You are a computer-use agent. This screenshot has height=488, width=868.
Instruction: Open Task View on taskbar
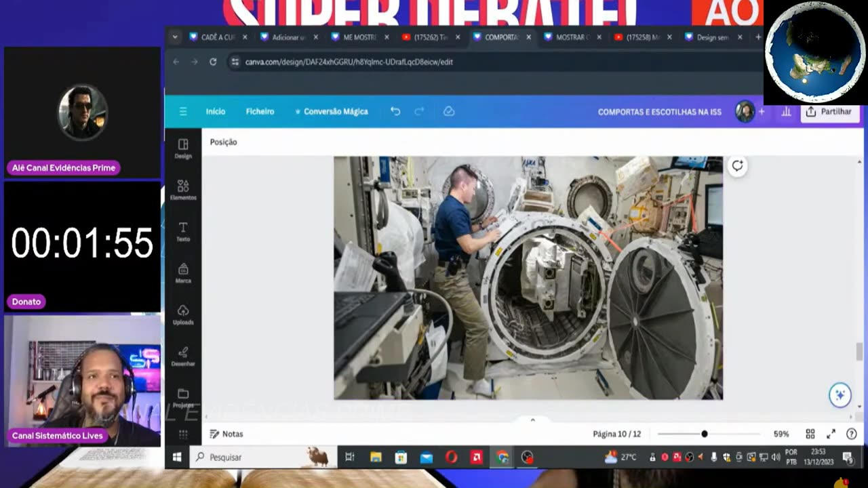[x=350, y=457]
